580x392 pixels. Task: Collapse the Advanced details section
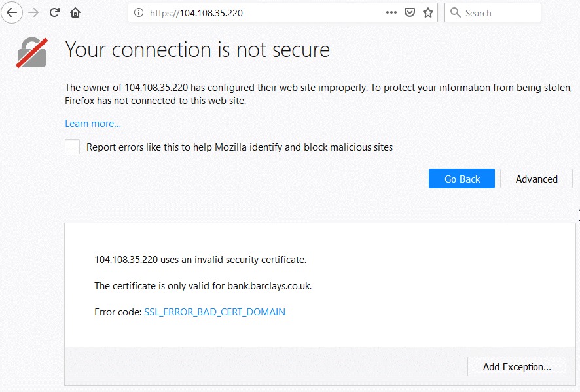(x=536, y=179)
